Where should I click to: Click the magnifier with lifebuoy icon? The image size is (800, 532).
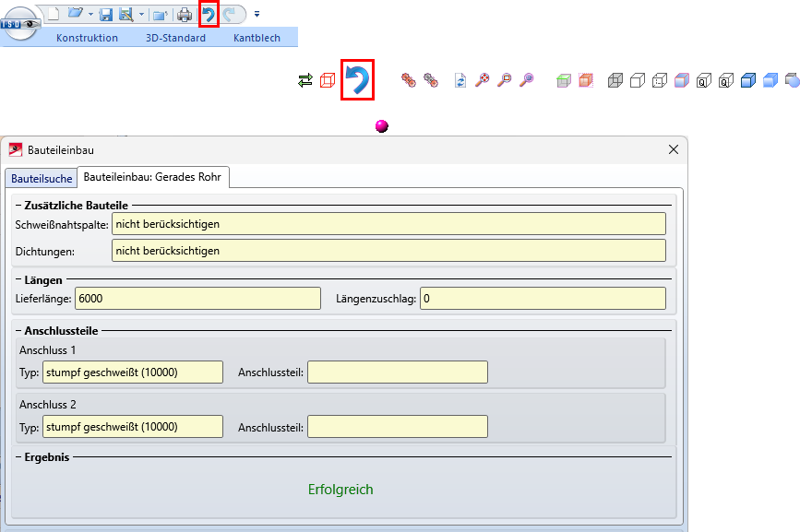coord(483,80)
